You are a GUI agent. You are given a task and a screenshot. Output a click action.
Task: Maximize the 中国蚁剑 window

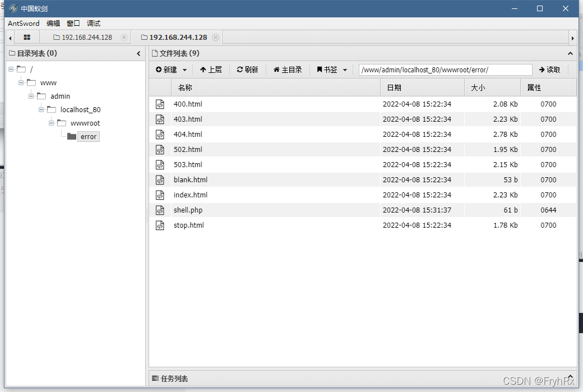pyautogui.click(x=540, y=8)
